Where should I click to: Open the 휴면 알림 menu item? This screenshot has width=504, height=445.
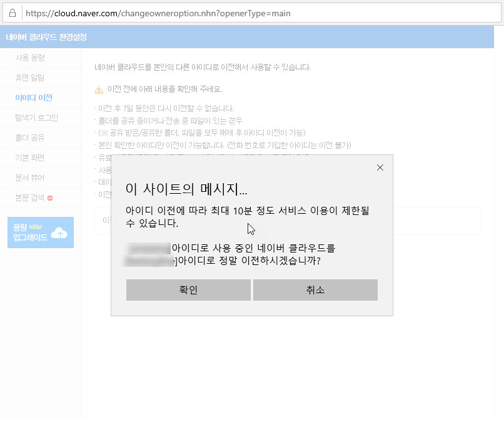click(x=29, y=77)
